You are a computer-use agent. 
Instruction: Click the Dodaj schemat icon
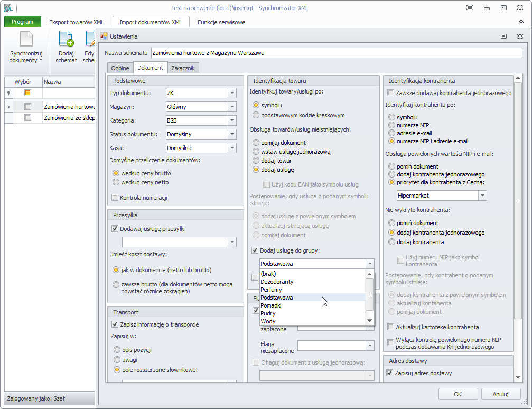point(66,39)
